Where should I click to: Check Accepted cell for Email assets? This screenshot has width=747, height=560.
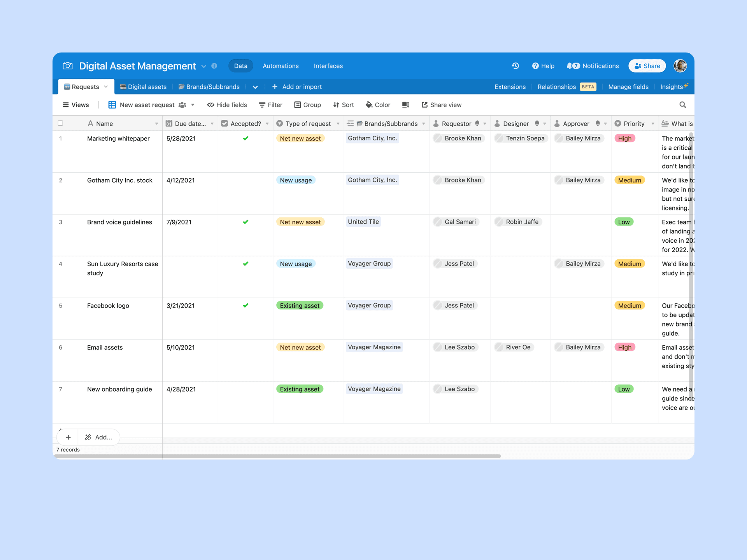pos(245,360)
